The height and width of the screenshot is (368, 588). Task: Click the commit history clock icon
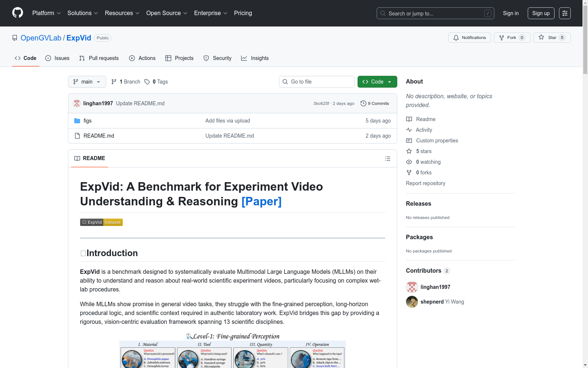[x=363, y=103]
